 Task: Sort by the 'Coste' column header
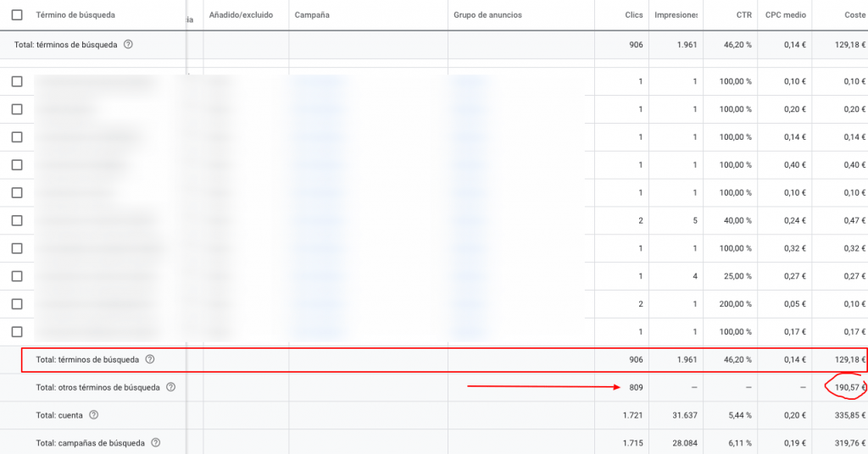(854, 15)
